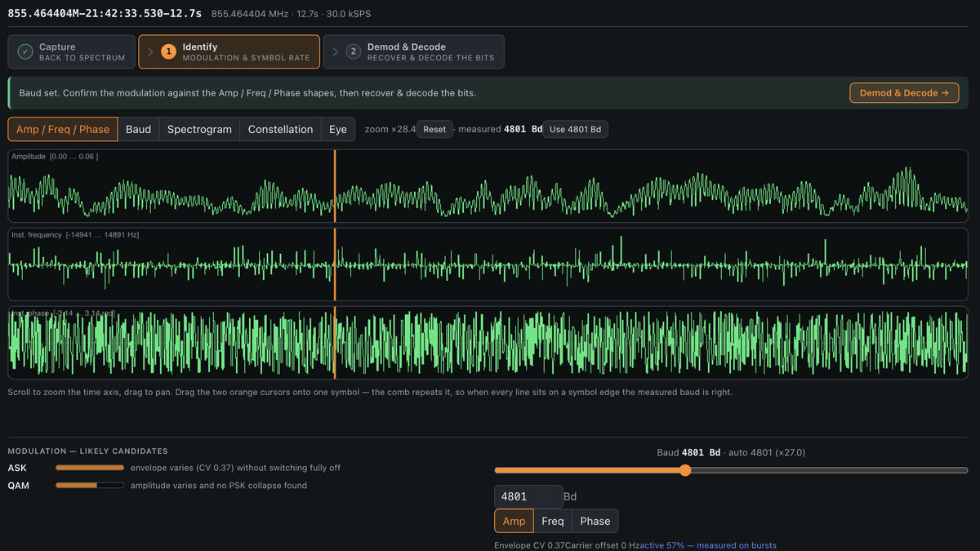Viewport: 980px width, 551px height.
Task: Click the ASK modulation candidate label
Action: pyautogui.click(x=17, y=468)
